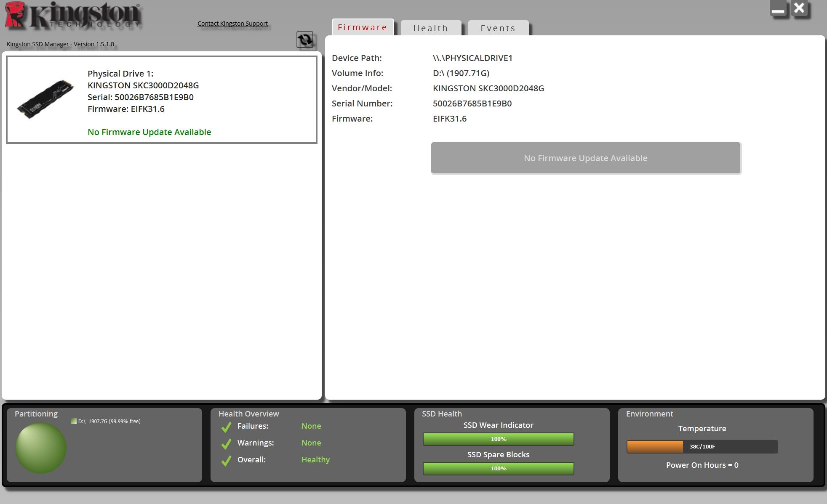The height and width of the screenshot is (504, 827).
Task: Click the Warnings green checkmark icon
Action: [x=226, y=444]
